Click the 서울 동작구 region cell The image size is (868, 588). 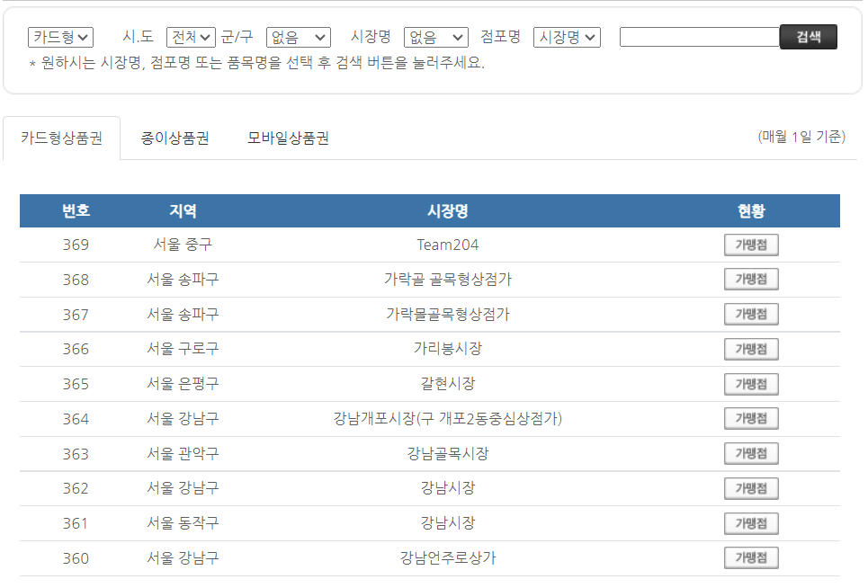[x=183, y=522]
